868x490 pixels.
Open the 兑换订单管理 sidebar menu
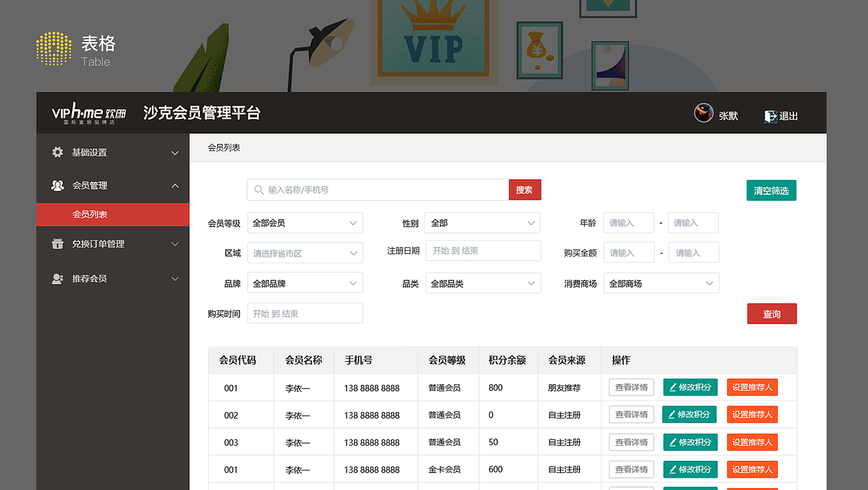pos(113,244)
